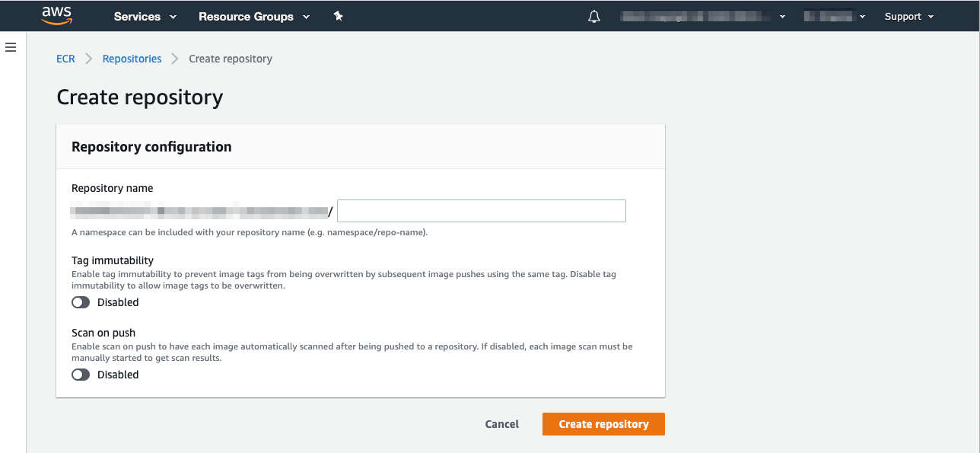Click the Create repository button
The height and width of the screenshot is (453, 980).
pyautogui.click(x=603, y=424)
